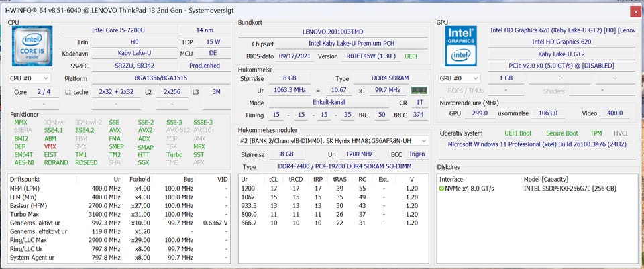The width and height of the screenshot is (644, 269).
Task: Click the Ring/LLC Max row in clocks table
Action: coord(119,240)
